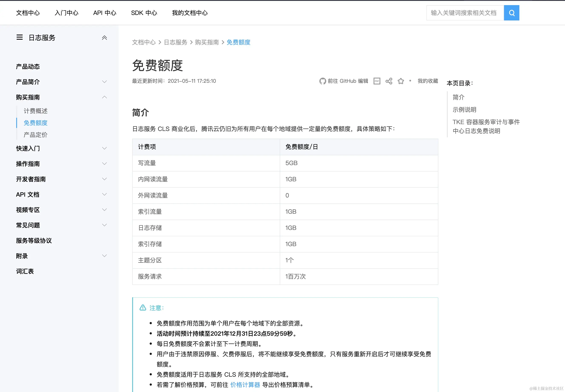
Task: Click the hamburger menu icon beside 日志服务
Action: pyautogui.click(x=20, y=37)
